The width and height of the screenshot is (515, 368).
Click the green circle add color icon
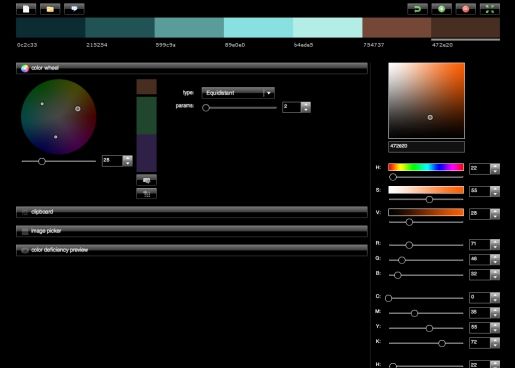coord(441,9)
